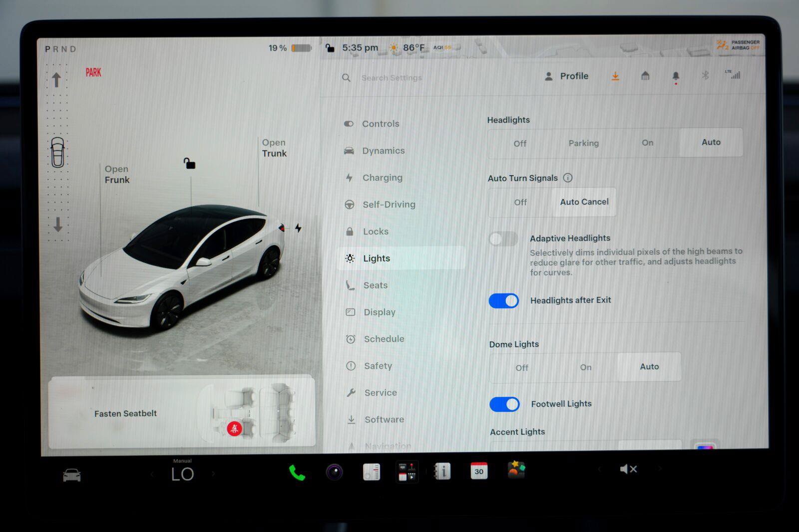
Task: Open the HomeLink garage icon
Action: pyautogui.click(x=645, y=76)
